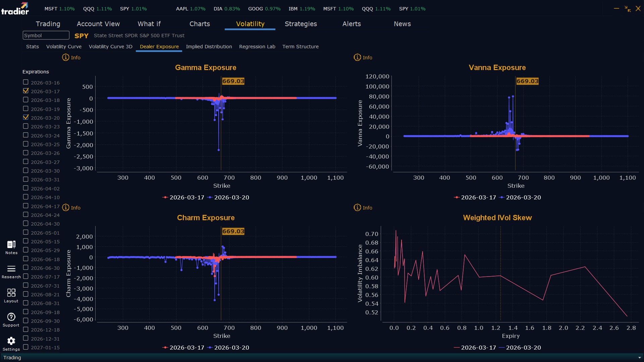Screen dimensions: 644x362
Task: Switch to the Strategies tab
Action: (x=301, y=24)
